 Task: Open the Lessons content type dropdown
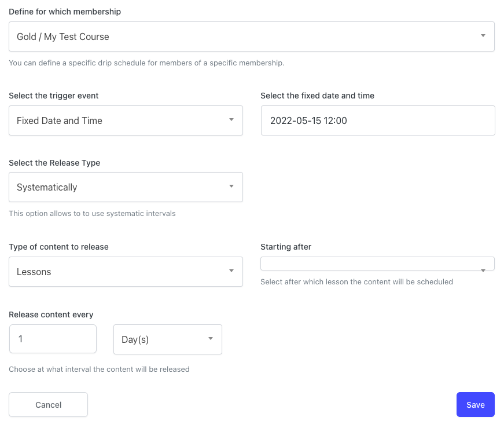click(126, 272)
